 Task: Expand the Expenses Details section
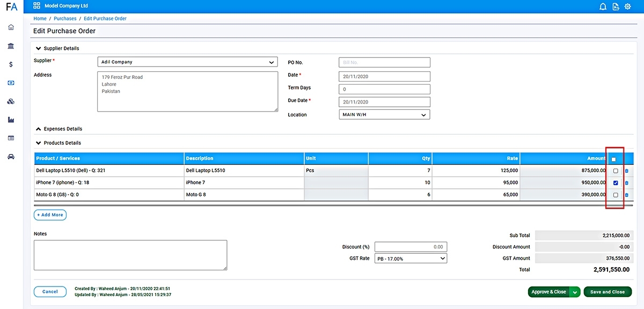[39, 129]
